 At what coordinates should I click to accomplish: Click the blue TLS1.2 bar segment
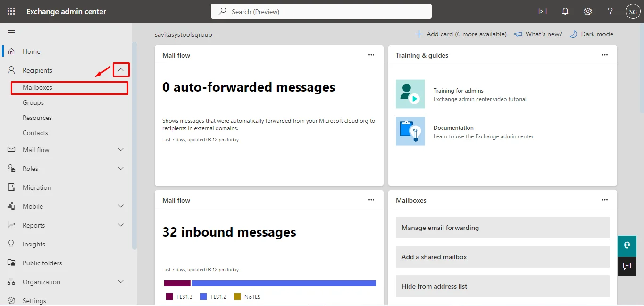(284, 283)
